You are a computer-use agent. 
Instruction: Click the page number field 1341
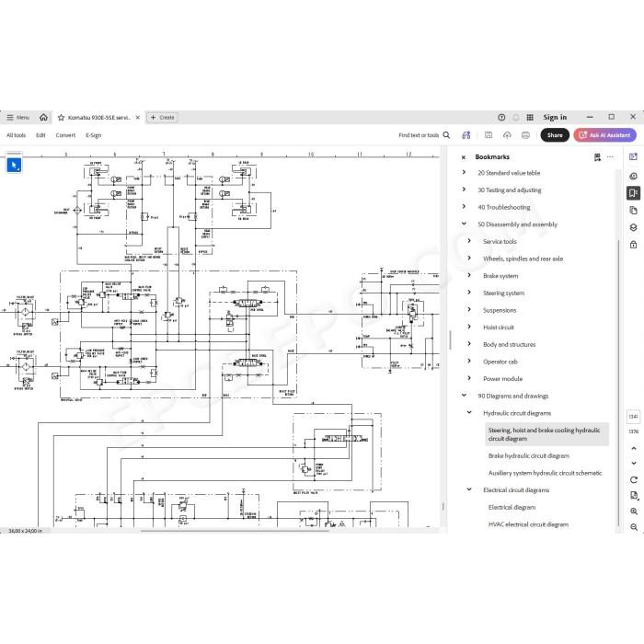coord(633,417)
